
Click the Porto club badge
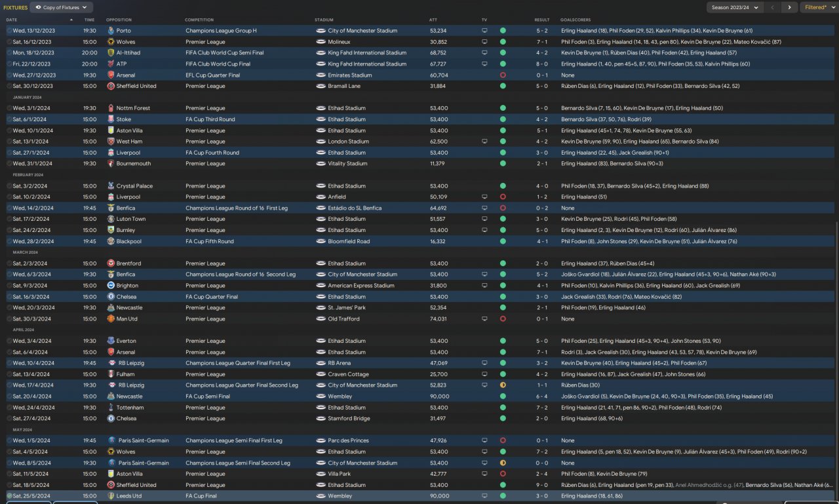[x=111, y=31]
